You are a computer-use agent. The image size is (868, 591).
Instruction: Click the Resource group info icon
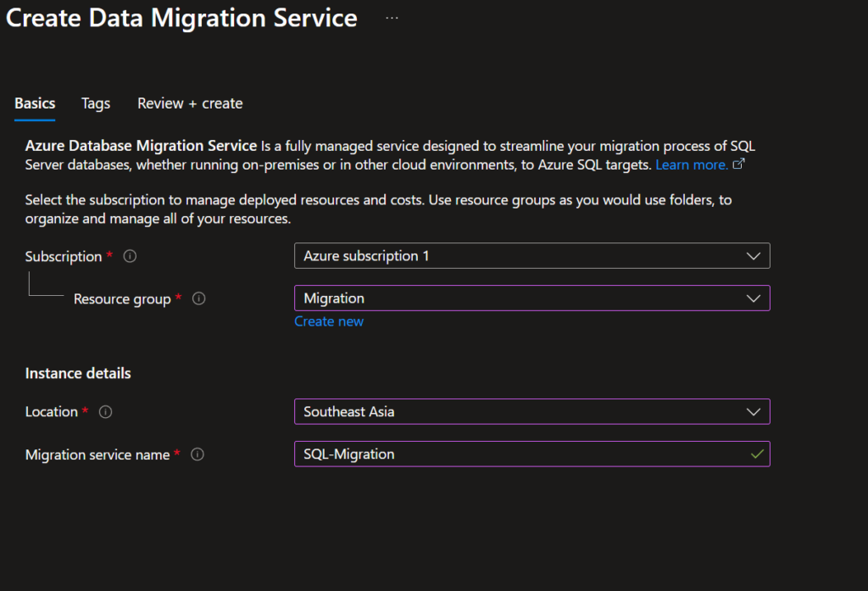(199, 299)
